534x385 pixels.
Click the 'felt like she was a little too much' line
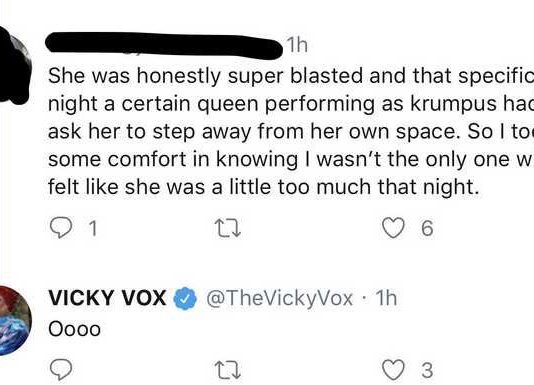(264, 187)
